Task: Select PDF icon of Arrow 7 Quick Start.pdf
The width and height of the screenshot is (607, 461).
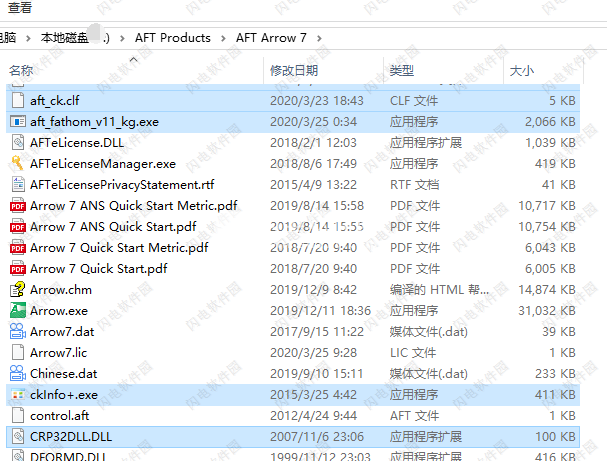Action: click(18, 269)
